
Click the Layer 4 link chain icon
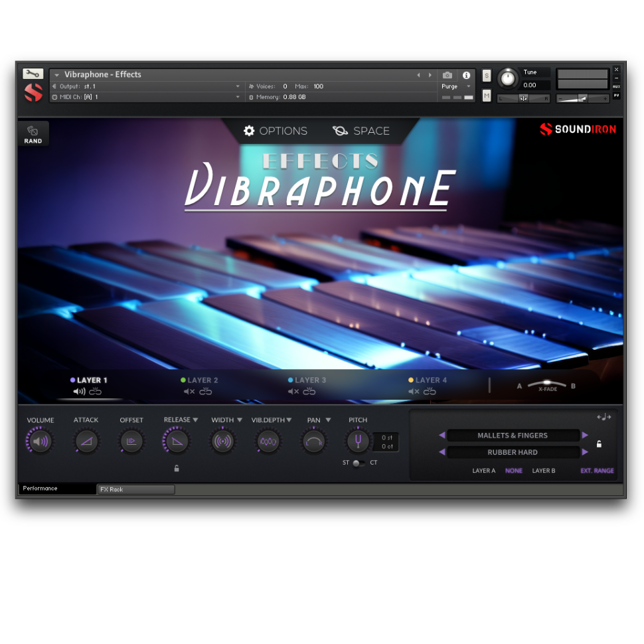[430, 392]
